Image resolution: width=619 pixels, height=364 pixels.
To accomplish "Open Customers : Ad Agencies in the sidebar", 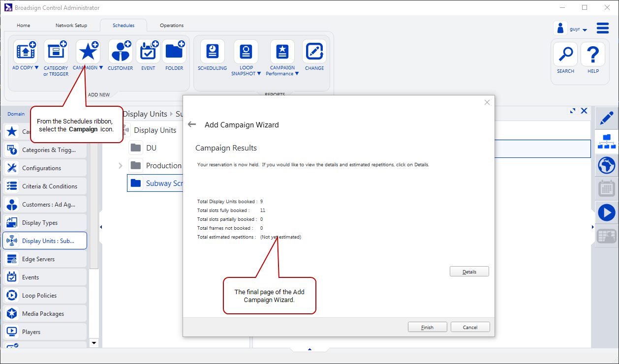I will click(45, 205).
